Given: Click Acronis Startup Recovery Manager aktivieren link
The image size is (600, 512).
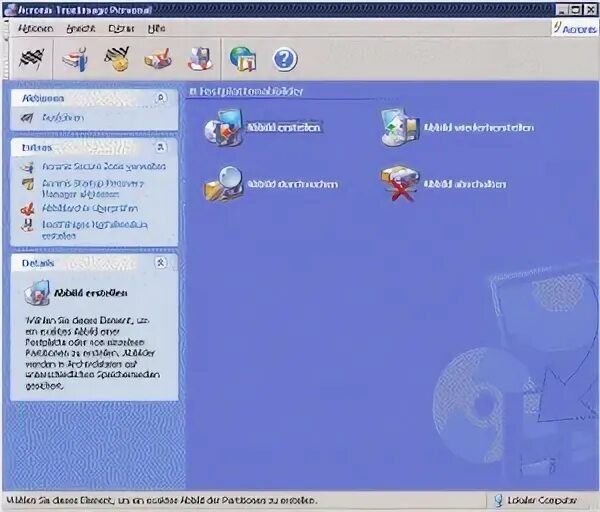Looking at the screenshot, I should 93,189.
